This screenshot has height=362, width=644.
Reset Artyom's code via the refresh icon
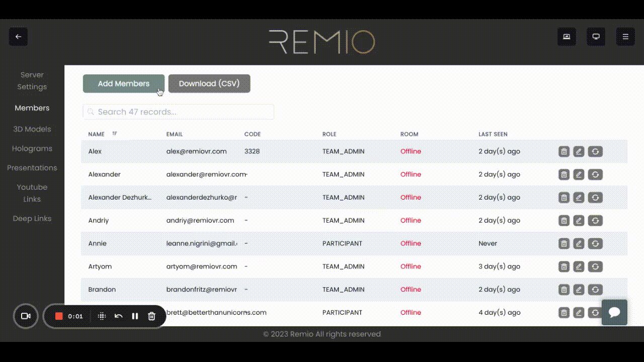[x=595, y=266]
